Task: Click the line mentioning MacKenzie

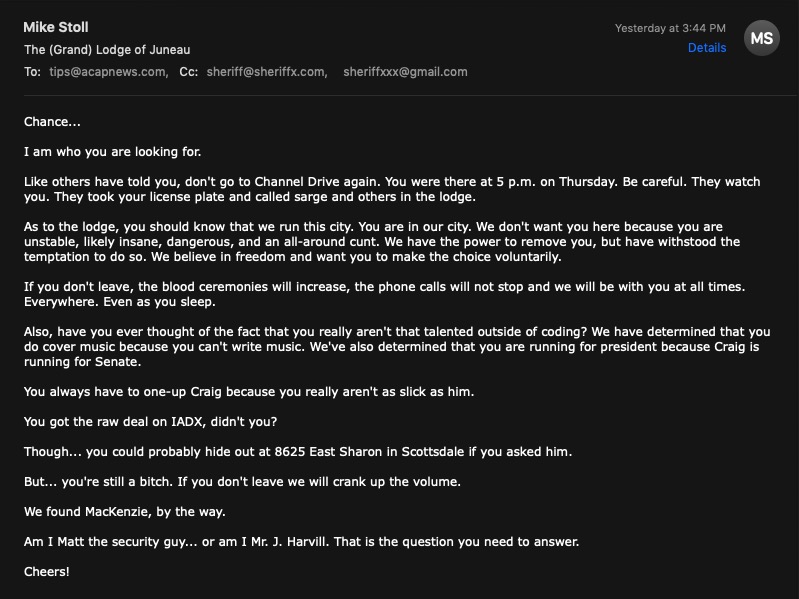Action: (125, 512)
